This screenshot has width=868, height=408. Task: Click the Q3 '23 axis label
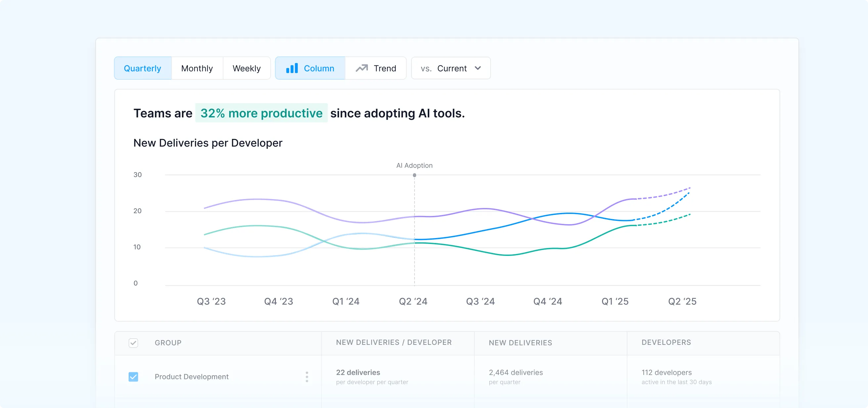coord(211,301)
